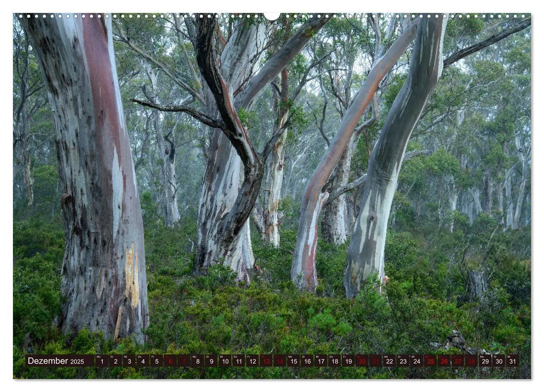Select day 5 in the calendar strip
Screen dimensions: 544x392
pos(156,361)
